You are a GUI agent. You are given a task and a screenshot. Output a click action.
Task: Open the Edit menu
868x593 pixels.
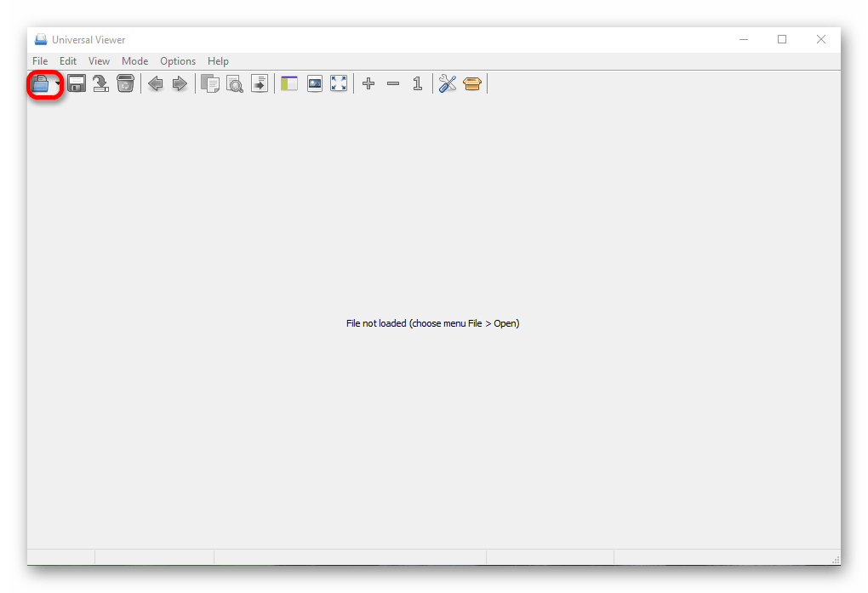(x=68, y=61)
